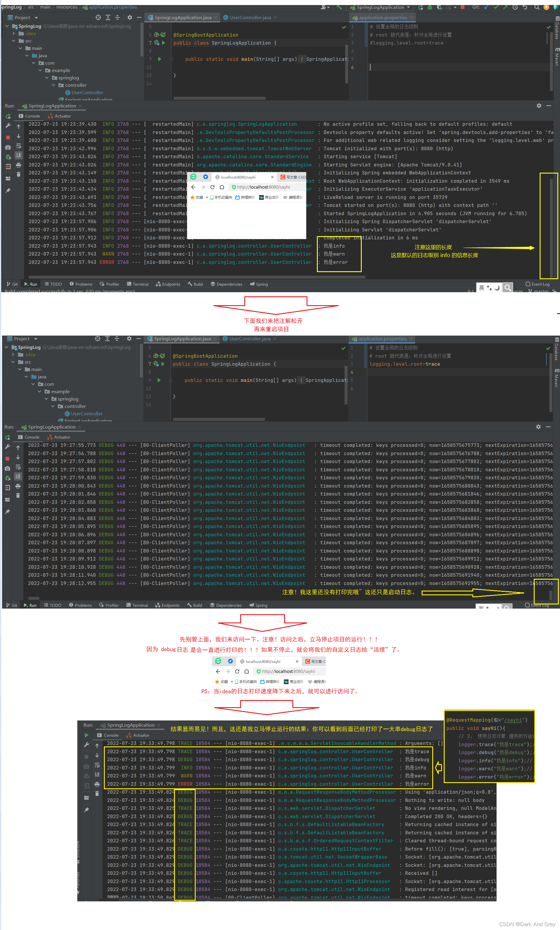Open Actuator tab in INFO-log Run panel
Screen dimensions: 560x930
pos(59,116)
